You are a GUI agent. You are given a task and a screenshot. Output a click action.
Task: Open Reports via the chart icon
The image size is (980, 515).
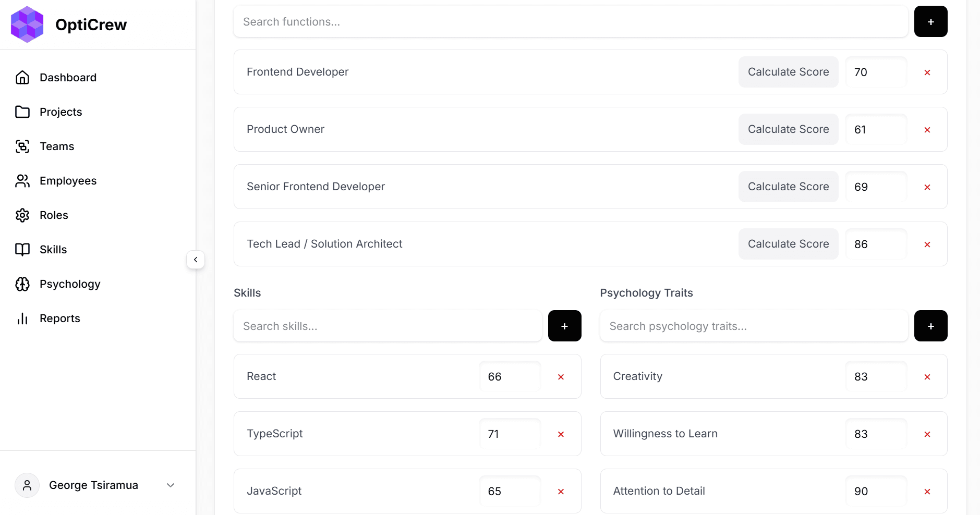22,318
